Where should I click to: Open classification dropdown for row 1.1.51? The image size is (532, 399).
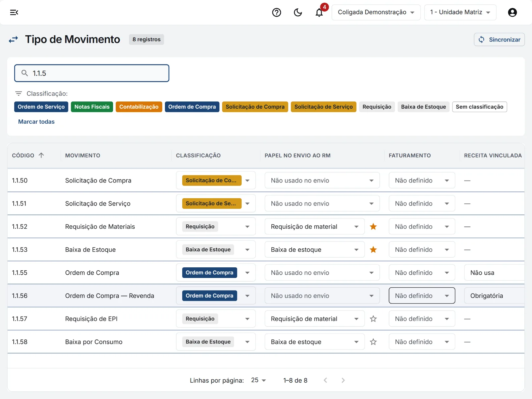click(216, 203)
